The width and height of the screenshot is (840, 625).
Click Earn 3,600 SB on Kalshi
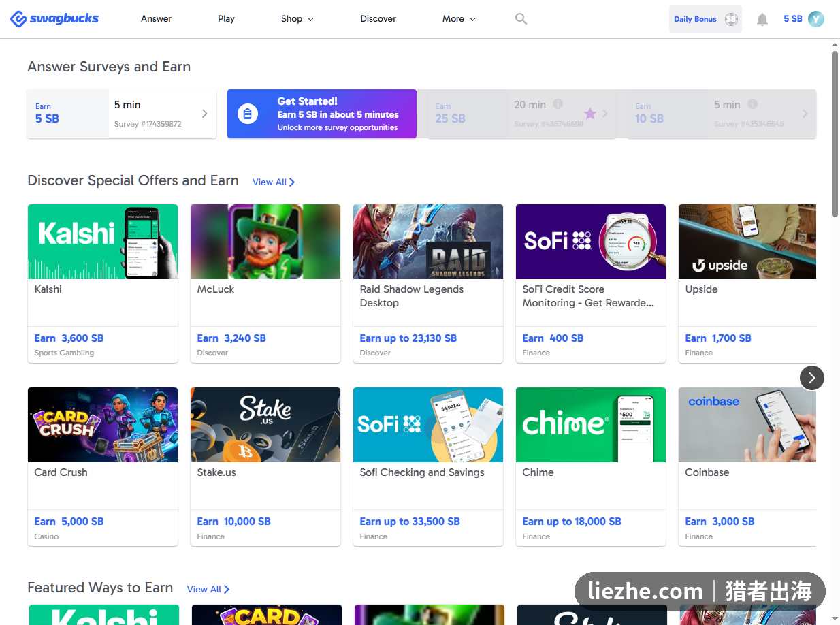69,338
